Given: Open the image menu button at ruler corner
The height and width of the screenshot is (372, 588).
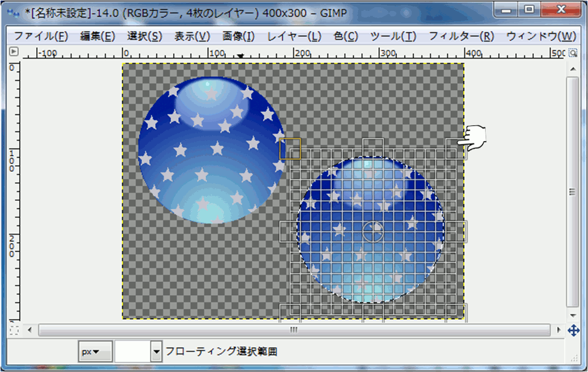Looking at the screenshot, I should pyautogui.click(x=14, y=53).
